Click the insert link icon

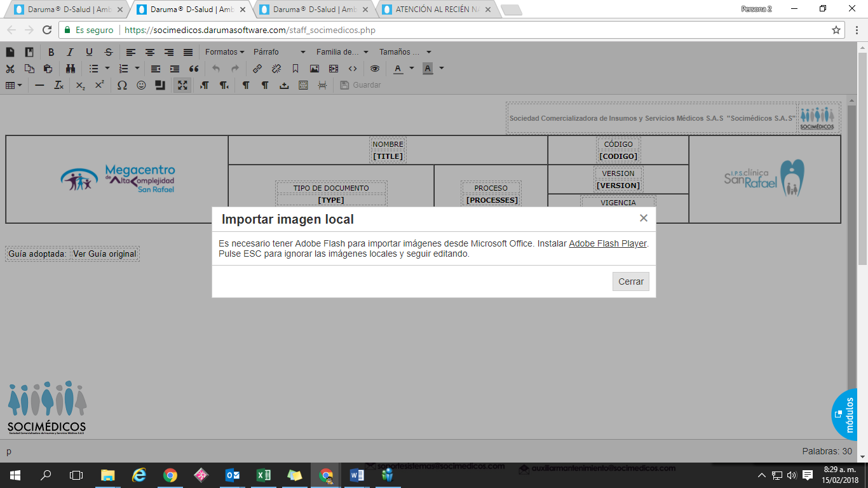[257, 69]
